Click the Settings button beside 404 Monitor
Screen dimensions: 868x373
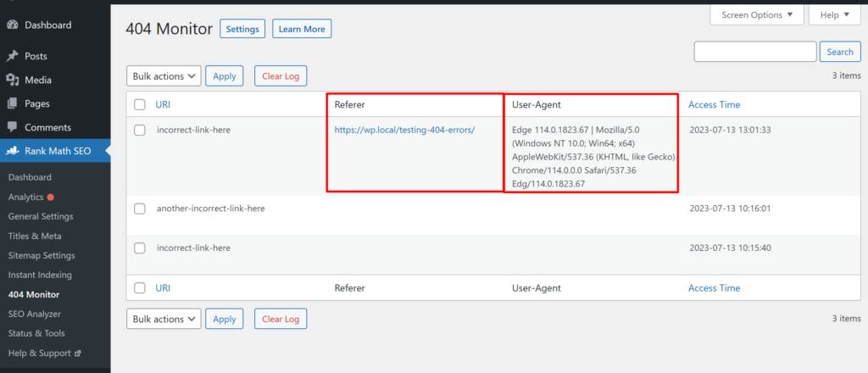[242, 29]
